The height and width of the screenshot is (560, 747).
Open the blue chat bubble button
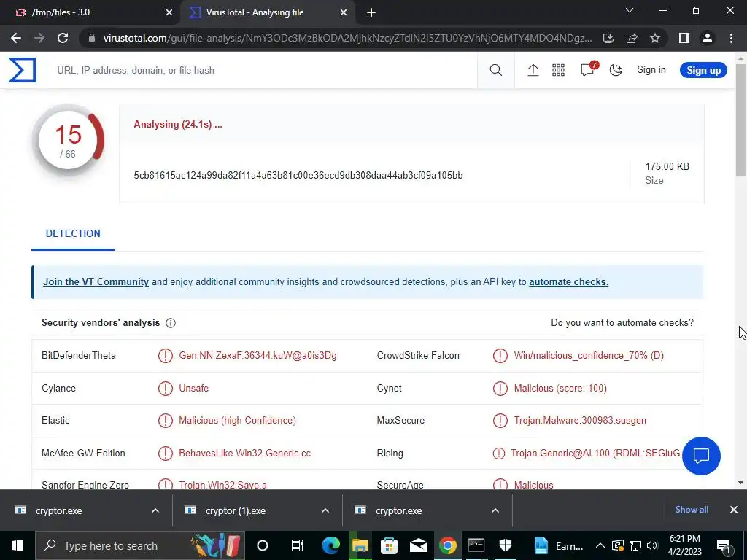[x=701, y=456]
